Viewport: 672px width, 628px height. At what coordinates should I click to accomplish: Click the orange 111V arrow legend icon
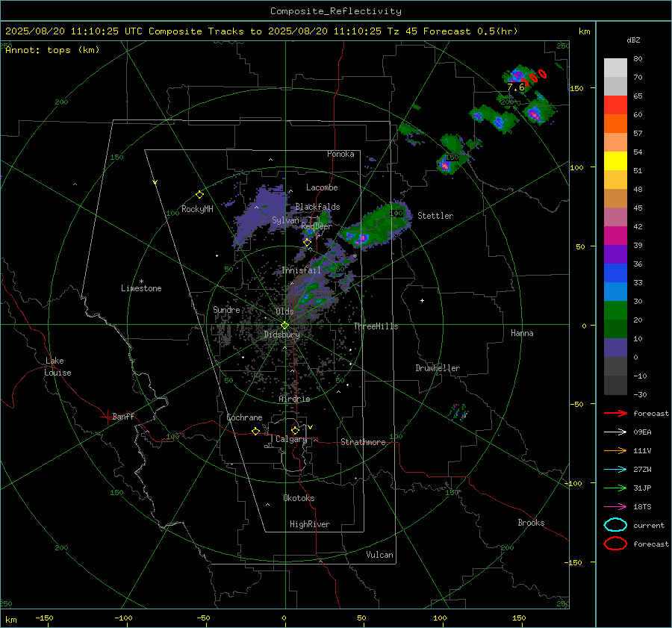coord(615,450)
